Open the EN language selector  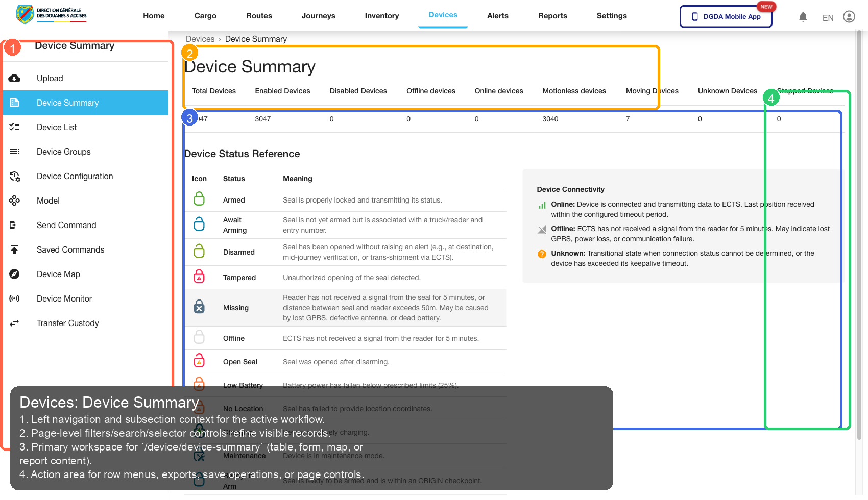pyautogui.click(x=828, y=18)
